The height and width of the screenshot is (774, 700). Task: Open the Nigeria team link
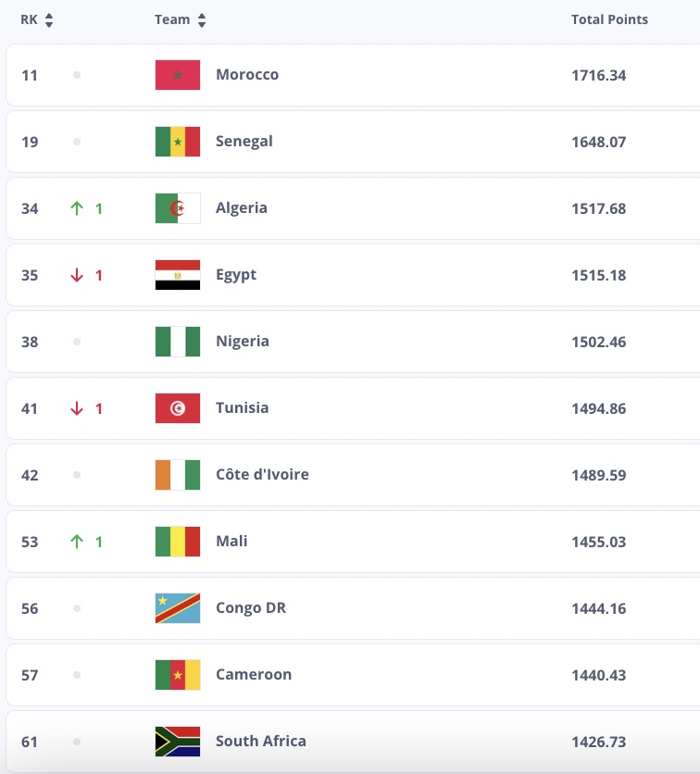(243, 342)
